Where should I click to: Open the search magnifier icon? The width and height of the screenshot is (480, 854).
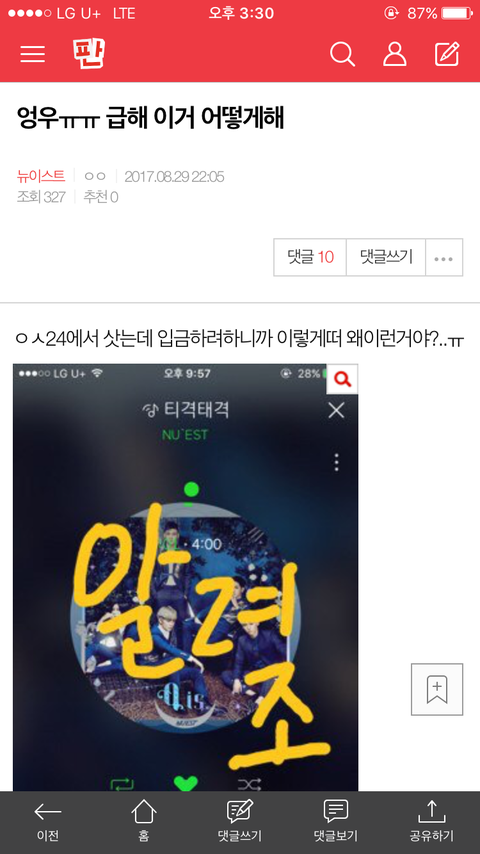(342, 54)
